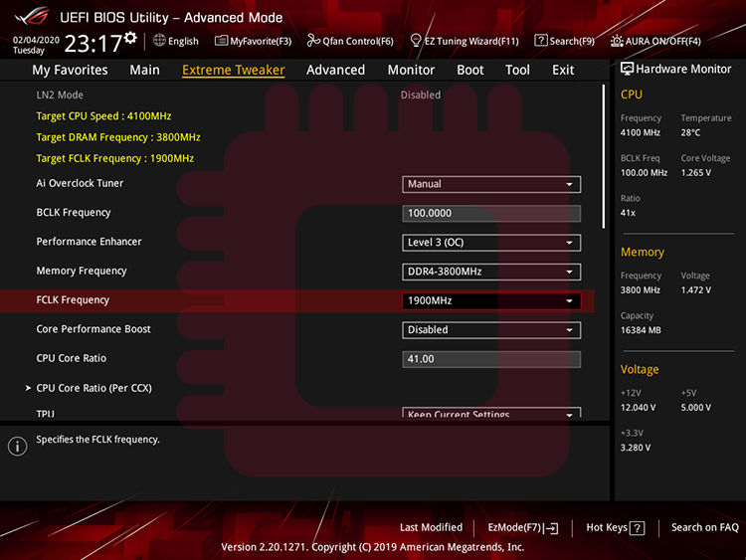Switch to EzMode(F7)
The width and height of the screenshot is (746, 560).
522,528
